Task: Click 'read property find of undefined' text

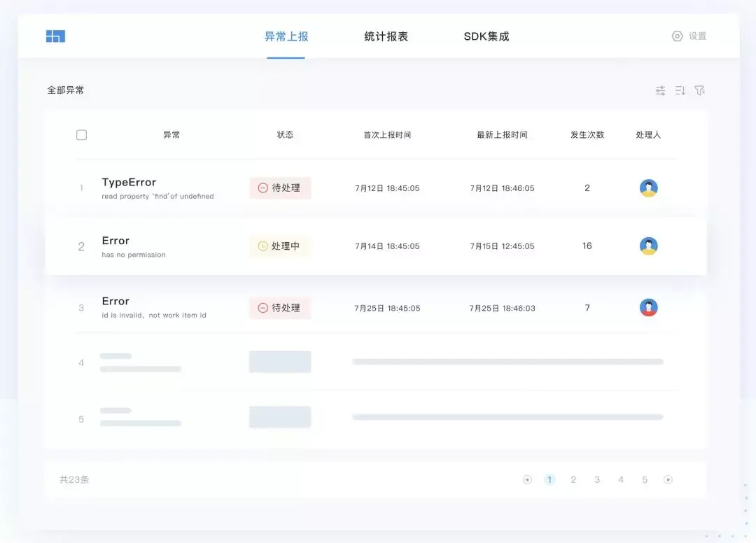Action: coord(157,196)
